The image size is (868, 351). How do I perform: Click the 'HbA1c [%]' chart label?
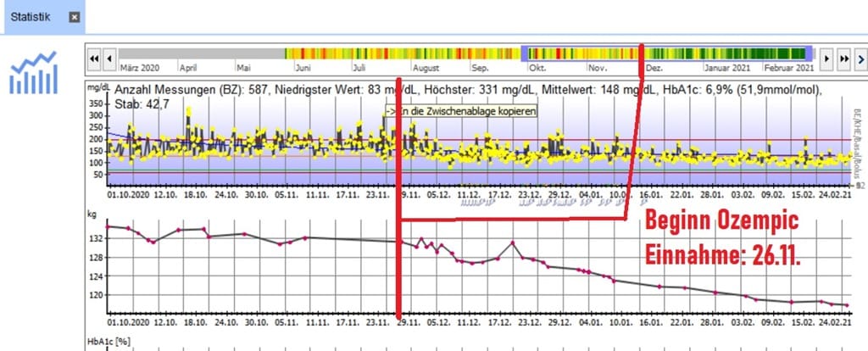tap(108, 342)
